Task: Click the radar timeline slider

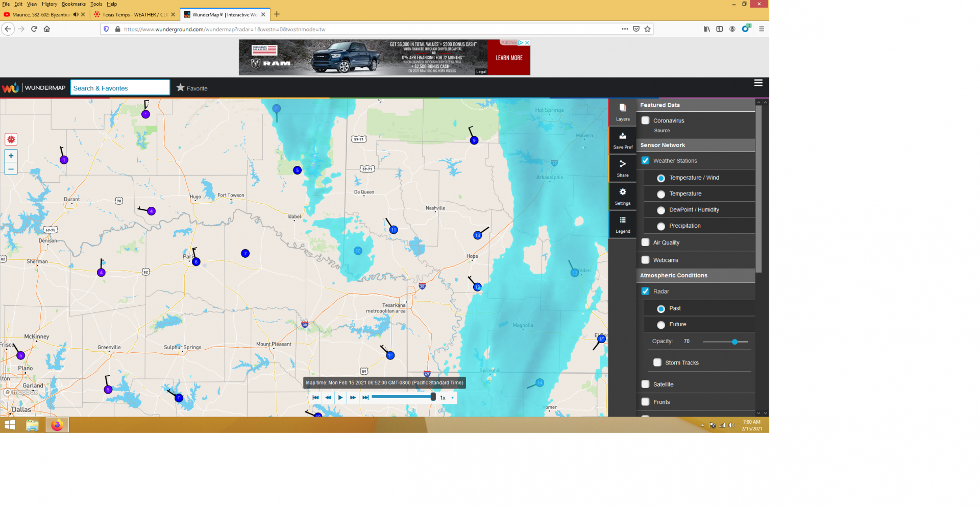Action: click(403, 397)
